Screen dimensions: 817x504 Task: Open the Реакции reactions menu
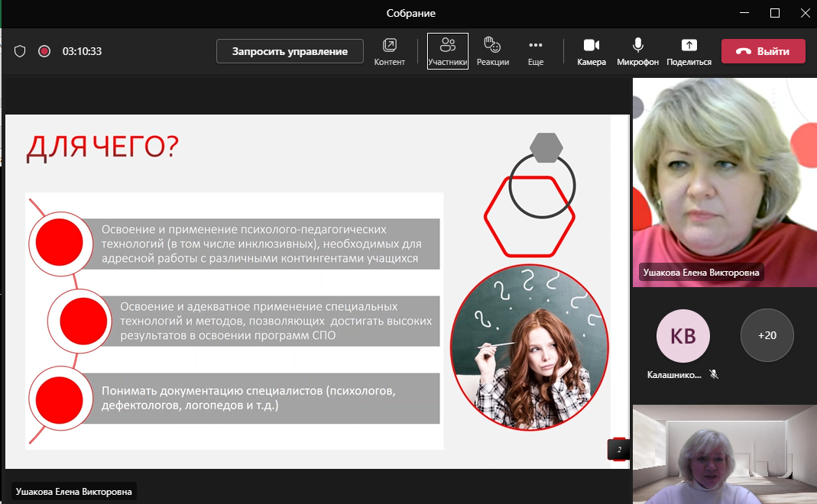(x=492, y=51)
